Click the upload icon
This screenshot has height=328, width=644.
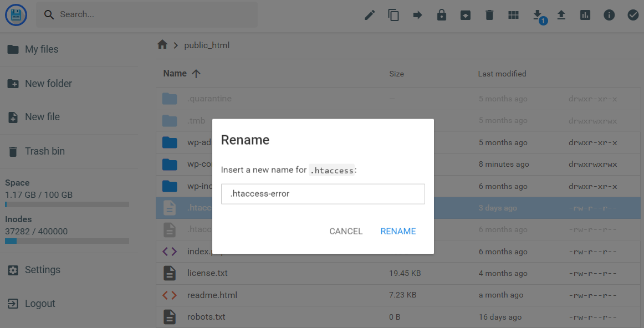pyautogui.click(x=561, y=15)
